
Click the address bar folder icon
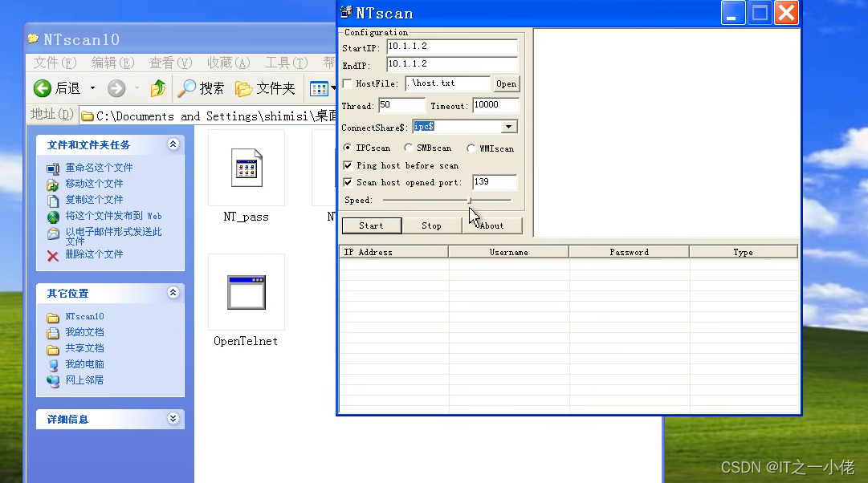[x=87, y=116]
